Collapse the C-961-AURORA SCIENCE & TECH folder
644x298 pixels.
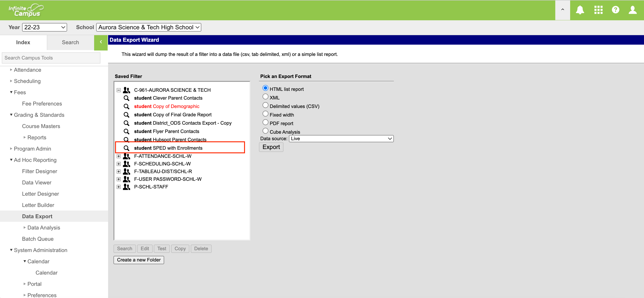[118, 90]
